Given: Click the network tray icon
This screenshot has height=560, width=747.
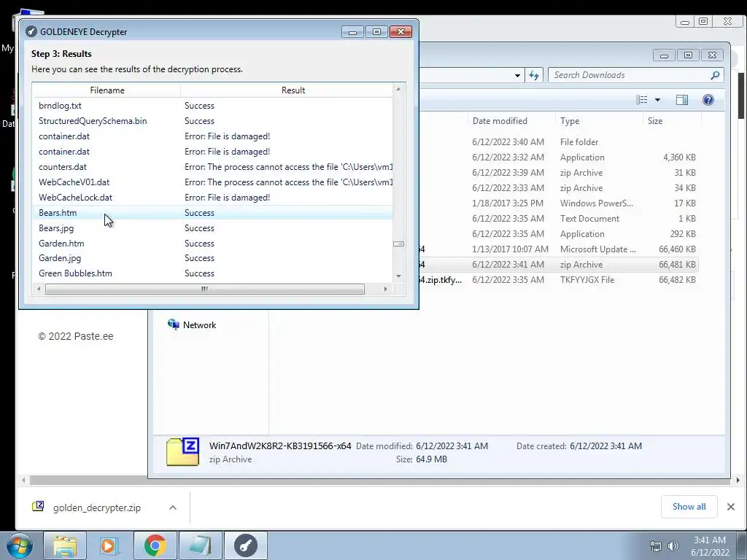Looking at the screenshot, I should (656, 546).
